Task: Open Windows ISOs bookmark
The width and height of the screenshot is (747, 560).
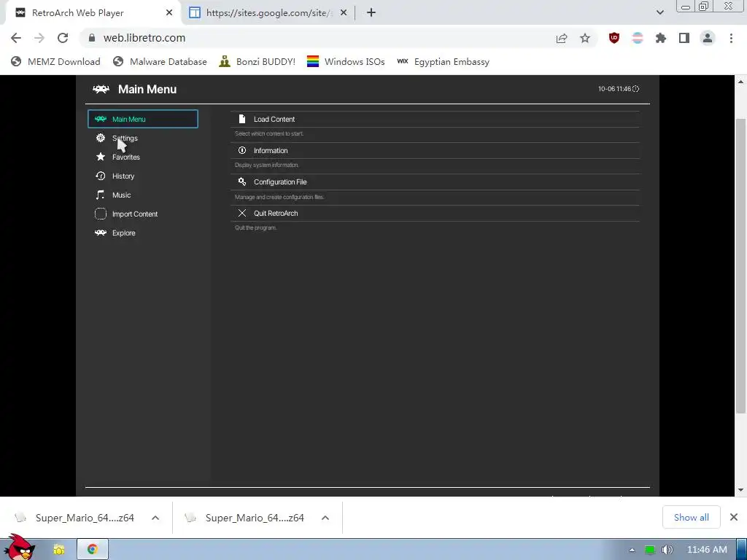Action: [x=346, y=62]
